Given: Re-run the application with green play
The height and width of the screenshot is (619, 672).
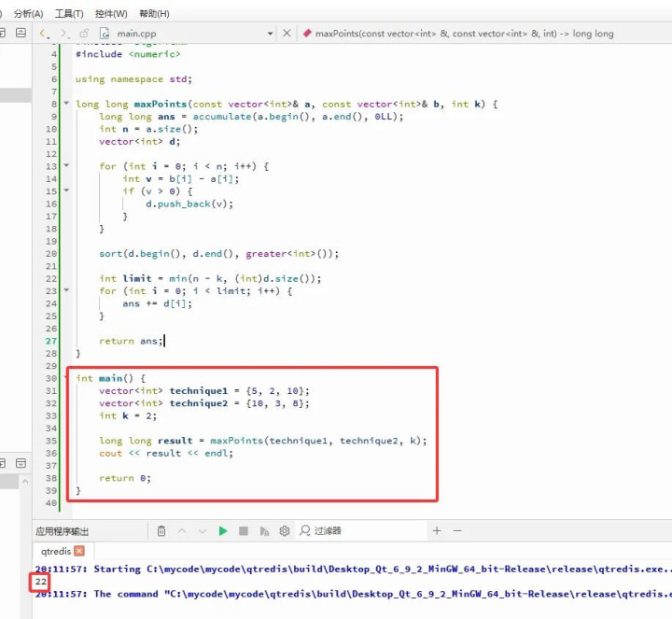Looking at the screenshot, I should coord(223,530).
